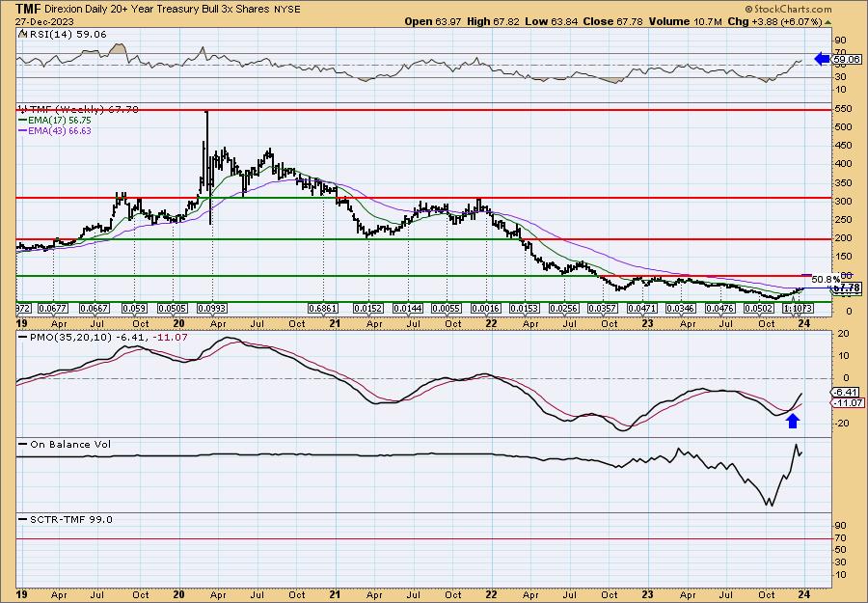Click the 0.0016 boxed value in price panel
This screenshot has width=868, height=603.
pyautogui.click(x=486, y=308)
